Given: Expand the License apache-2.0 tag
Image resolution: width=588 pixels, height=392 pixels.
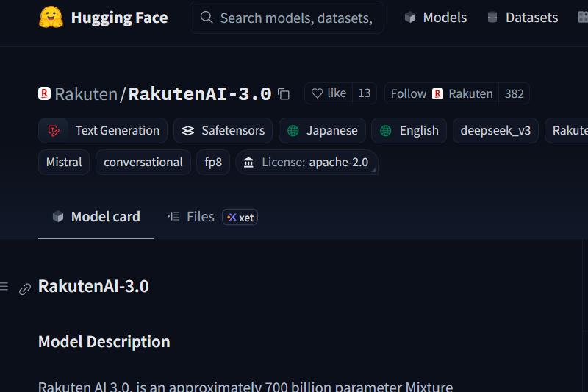Looking at the screenshot, I should (306, 163).
